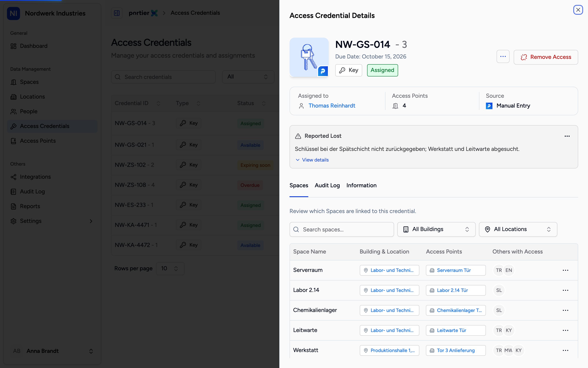This screenshot has width=588, height=368.
Task: Click the green Assigned status badge
Action: pos(382,70)
